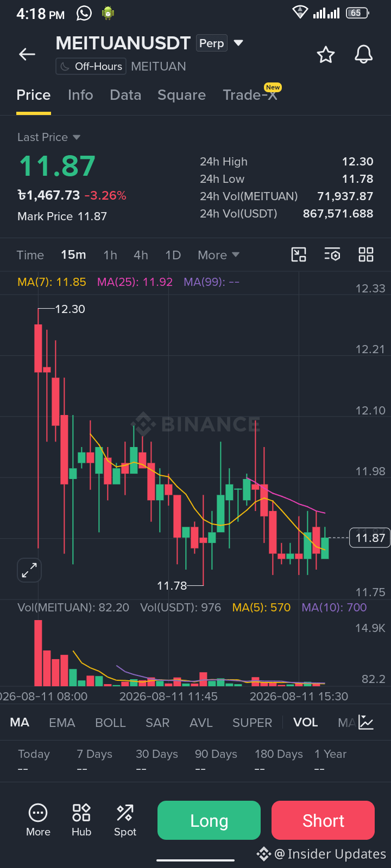
Task: Switch to the Data tab
Action: (125, 95)
